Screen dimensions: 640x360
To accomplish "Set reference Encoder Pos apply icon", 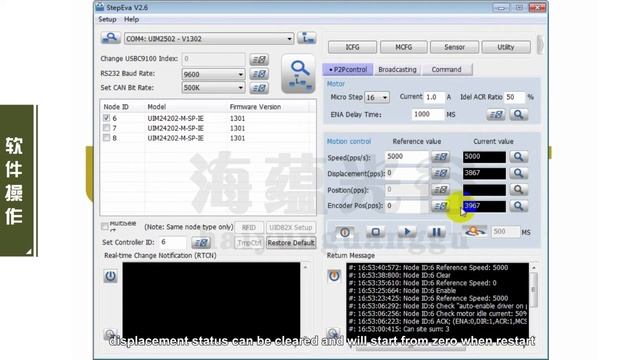I will [x=440, y=206].
